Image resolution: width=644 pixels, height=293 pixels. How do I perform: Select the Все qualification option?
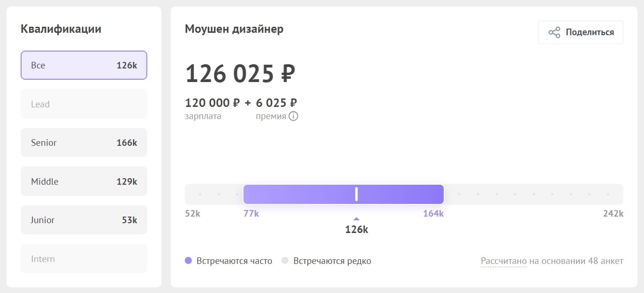(84, 65)
